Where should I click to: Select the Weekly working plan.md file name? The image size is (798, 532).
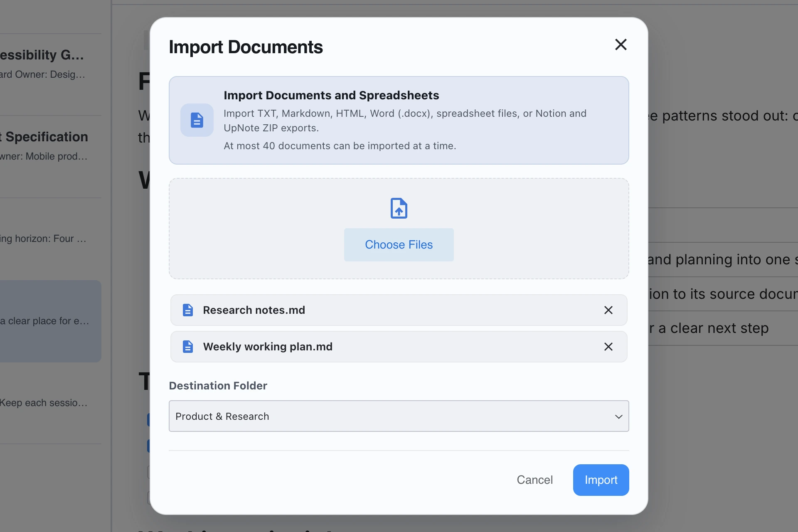[268, 347]
